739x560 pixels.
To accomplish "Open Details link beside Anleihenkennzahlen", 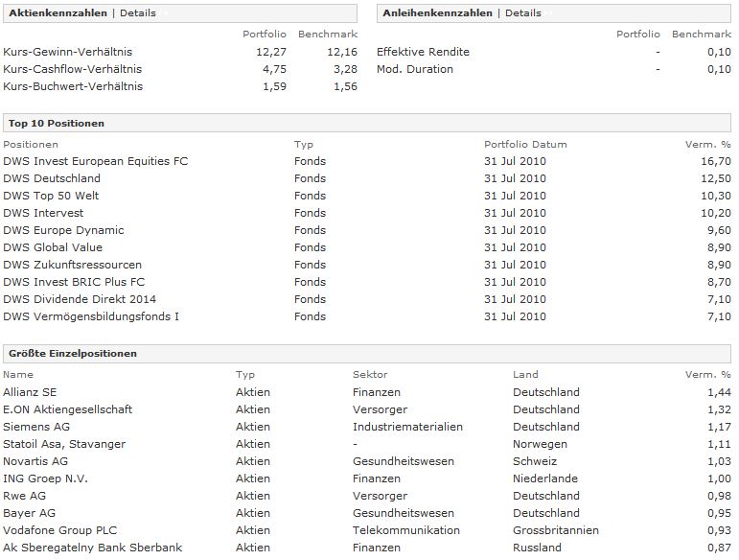I will click(x=522, y=13).
